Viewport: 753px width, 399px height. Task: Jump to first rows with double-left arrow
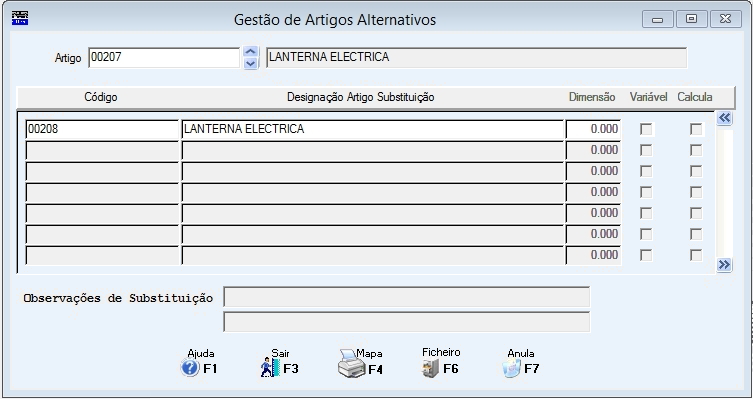tap(724, 118)
